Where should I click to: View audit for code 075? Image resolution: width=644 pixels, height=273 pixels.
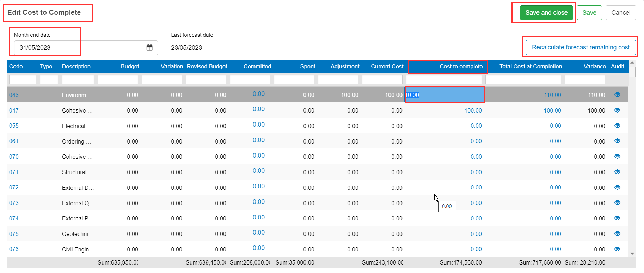[x=617, y=233]
